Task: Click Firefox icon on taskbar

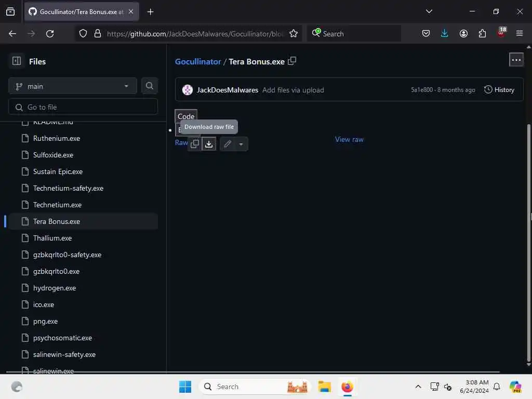Action: pyautogui.click(x=347, y=387)
